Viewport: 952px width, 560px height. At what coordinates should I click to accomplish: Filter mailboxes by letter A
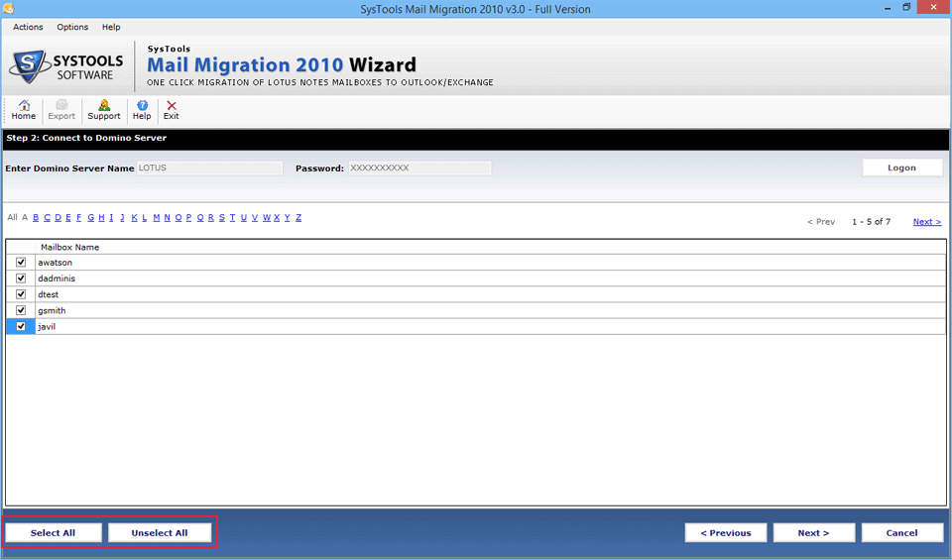click(x=25, y=217)
